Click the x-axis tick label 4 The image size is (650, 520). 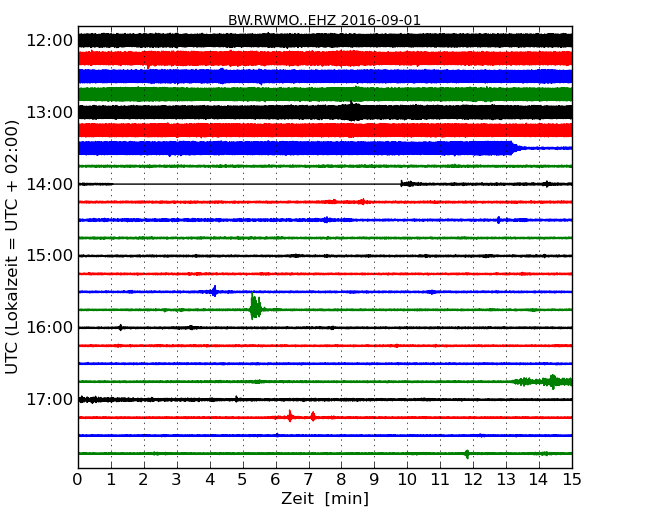coord(210,480)
